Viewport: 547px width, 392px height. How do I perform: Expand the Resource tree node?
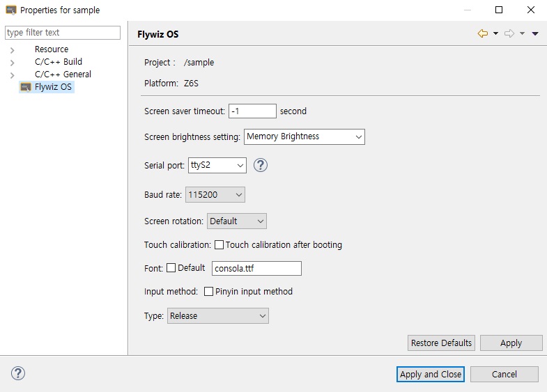point(13,50)
